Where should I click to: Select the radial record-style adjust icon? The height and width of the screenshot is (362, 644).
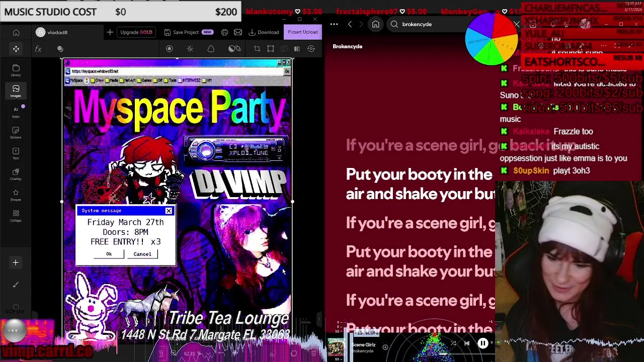tap(169, 49)
